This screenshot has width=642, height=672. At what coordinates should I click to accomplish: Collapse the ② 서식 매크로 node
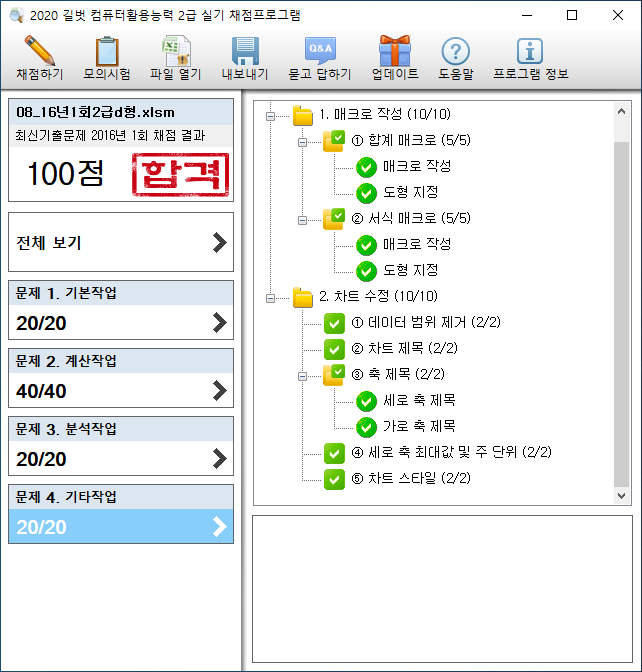click(302, 220)
